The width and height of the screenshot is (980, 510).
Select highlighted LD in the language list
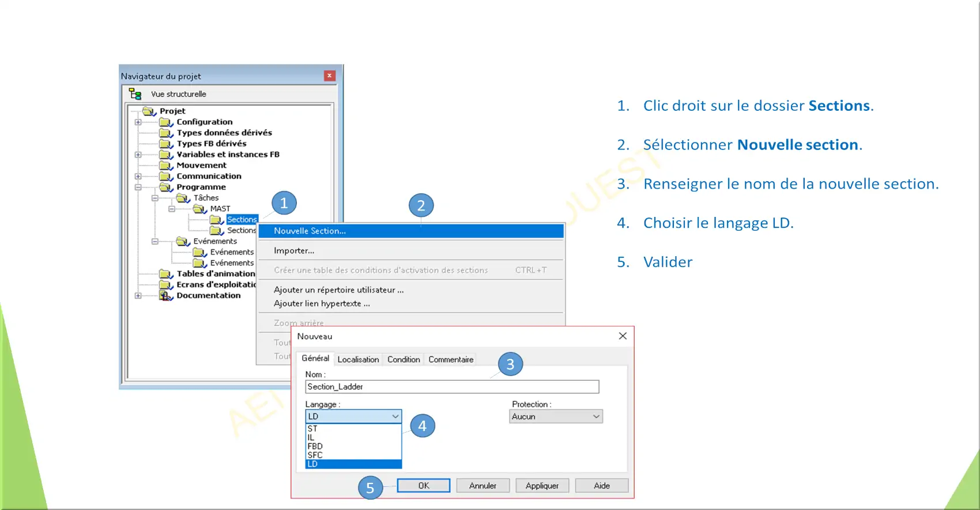coord(353,464)
